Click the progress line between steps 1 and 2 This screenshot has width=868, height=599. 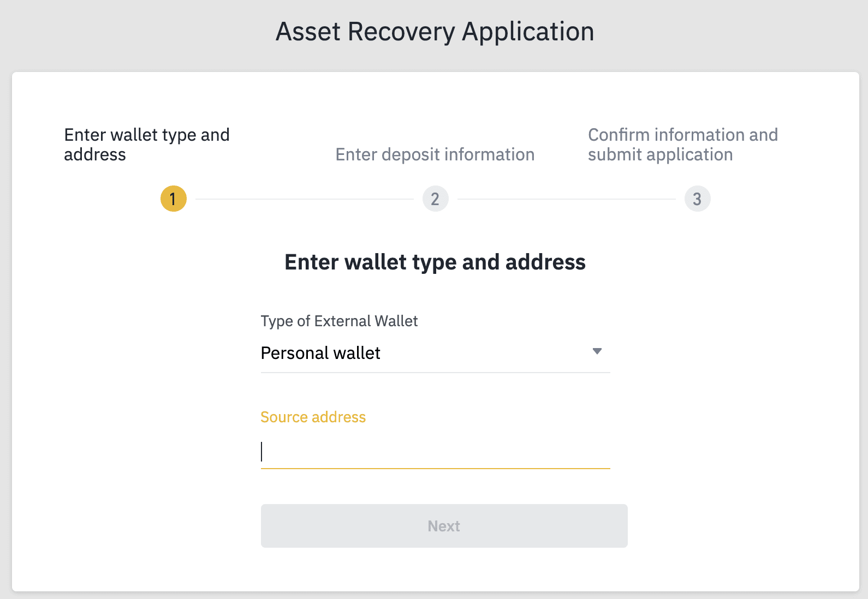point(304,199)
